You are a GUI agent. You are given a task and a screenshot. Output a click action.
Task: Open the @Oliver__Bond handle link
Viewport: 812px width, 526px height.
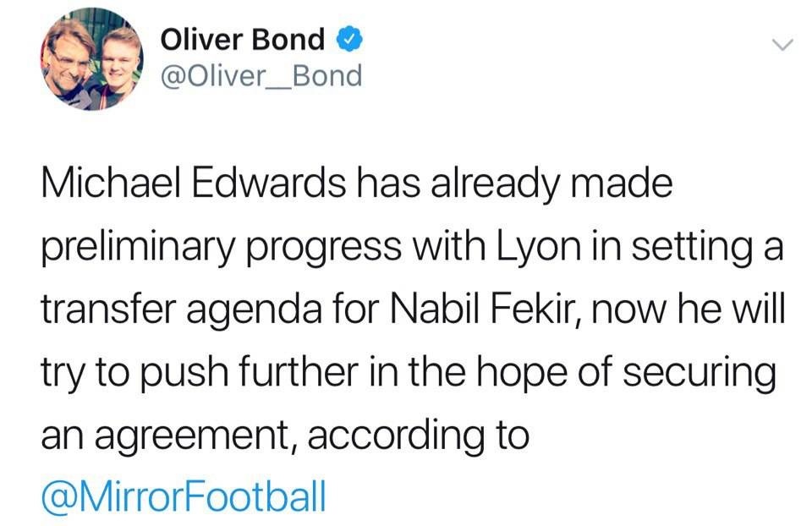click(261, 77)
